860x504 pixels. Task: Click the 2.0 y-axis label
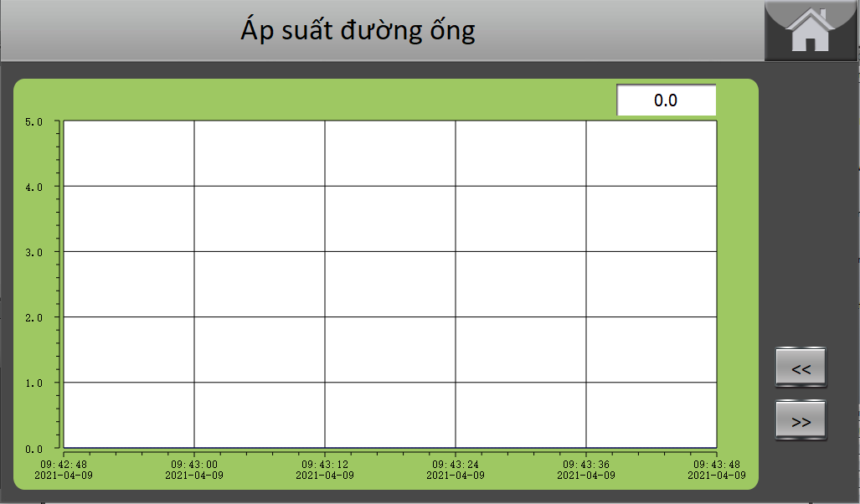(34, 317)
